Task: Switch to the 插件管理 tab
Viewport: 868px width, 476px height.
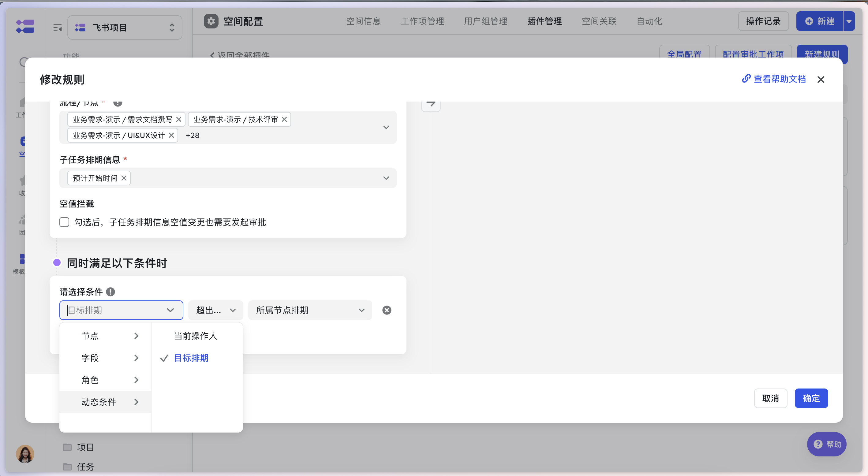Action: (x=544, y=21)
